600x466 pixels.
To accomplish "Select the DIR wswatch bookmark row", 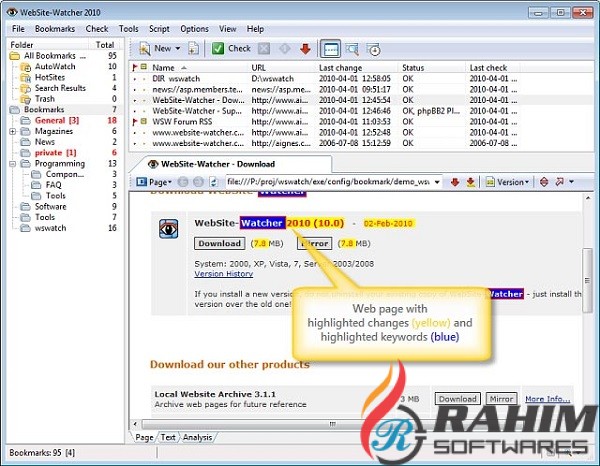I will tap(325, 78).
